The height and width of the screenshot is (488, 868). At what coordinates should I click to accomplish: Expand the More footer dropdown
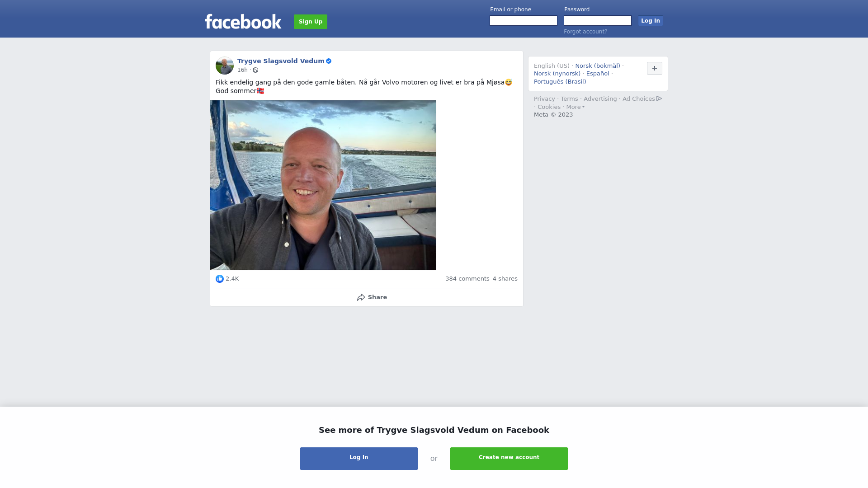[576, 107]
